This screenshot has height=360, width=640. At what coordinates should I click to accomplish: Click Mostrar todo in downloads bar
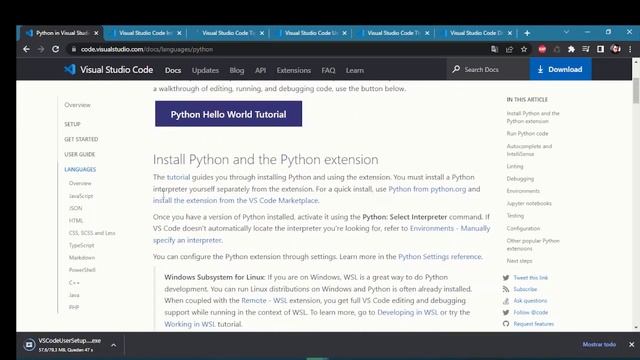tap(599, 344)
